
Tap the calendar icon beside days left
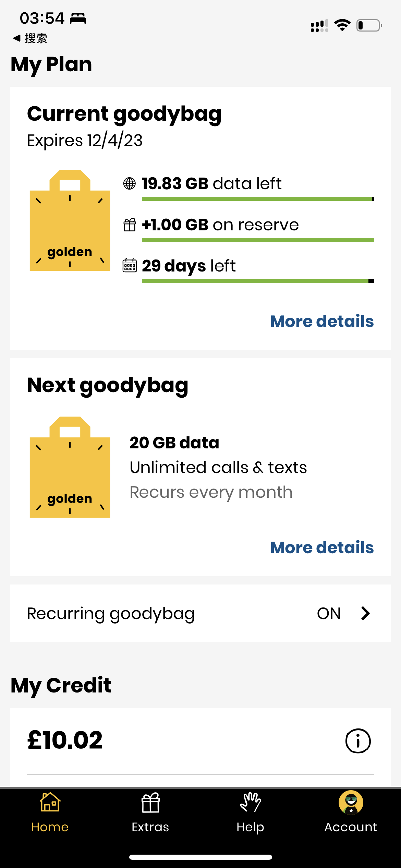[130, 266]
